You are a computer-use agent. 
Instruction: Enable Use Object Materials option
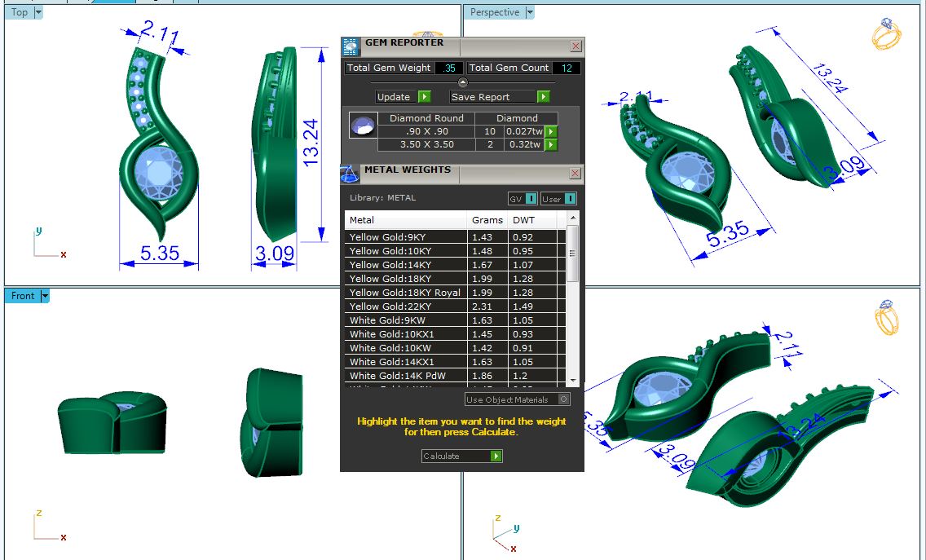tap(564, 399)
